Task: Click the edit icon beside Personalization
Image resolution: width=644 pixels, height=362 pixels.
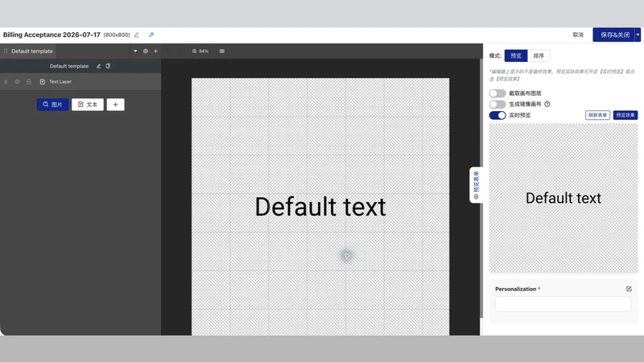Action: pyautogui.click(x=629, y=289)
